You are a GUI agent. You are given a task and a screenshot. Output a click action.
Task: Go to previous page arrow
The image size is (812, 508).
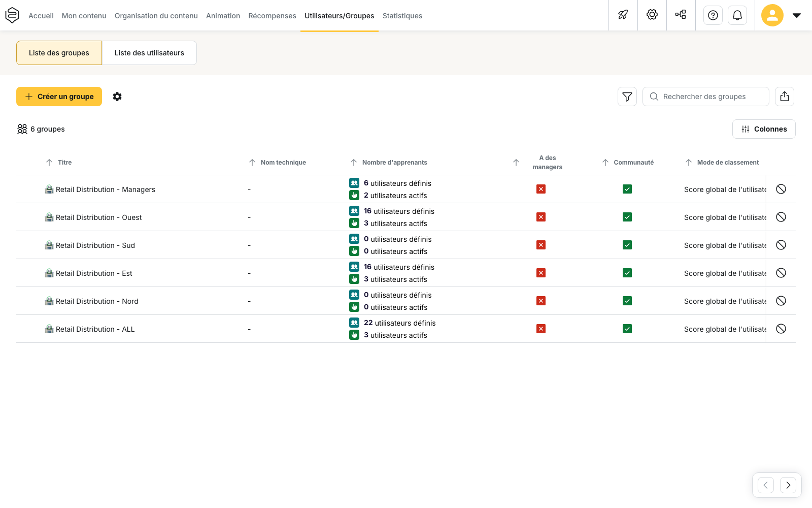pos(766,485)
